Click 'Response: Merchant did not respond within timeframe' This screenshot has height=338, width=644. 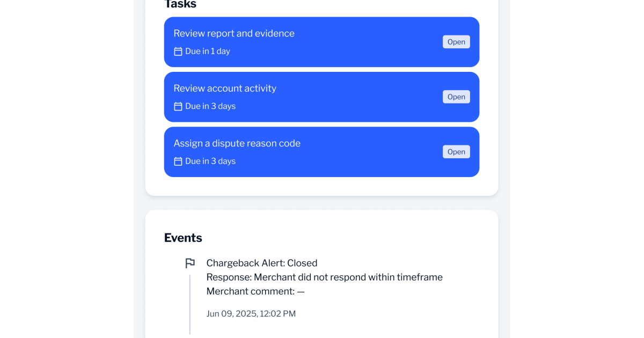324,277
